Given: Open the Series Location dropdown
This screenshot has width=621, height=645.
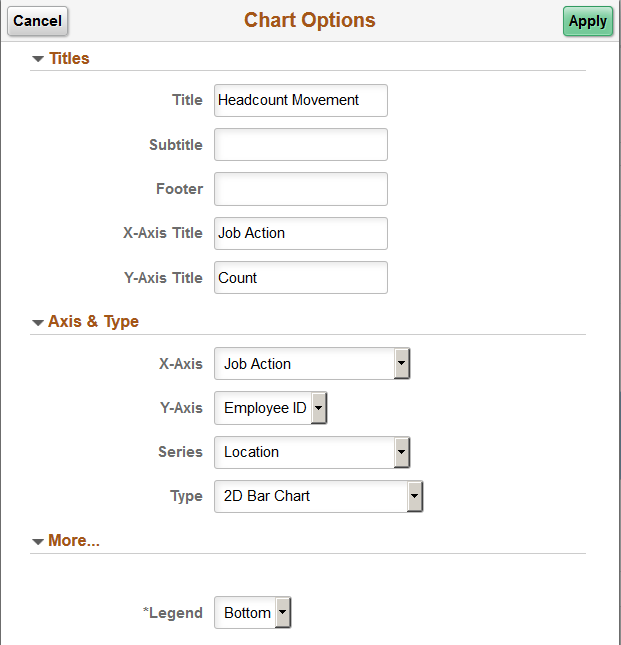Looking at the screenshot, I should coord(312,452).
